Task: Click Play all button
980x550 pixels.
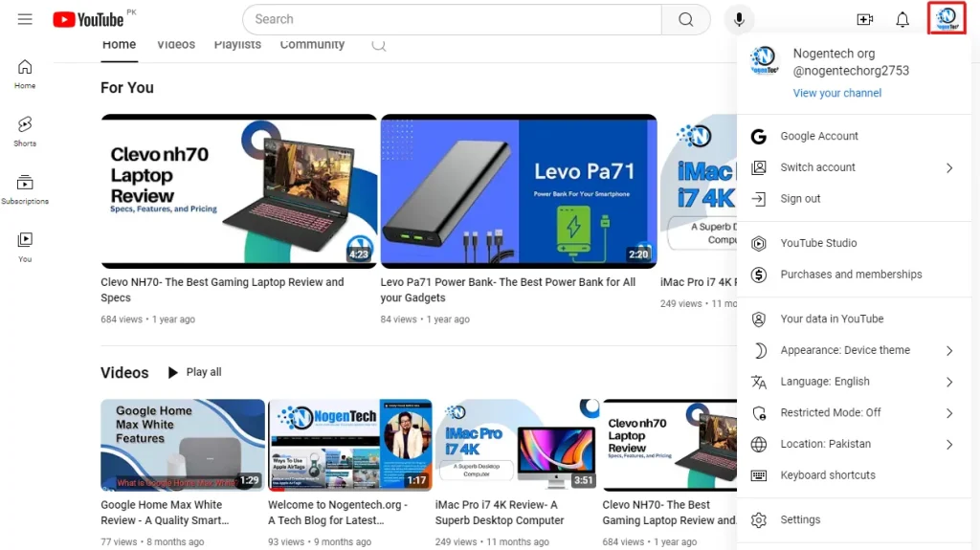Action: click(x=194, y=372)
